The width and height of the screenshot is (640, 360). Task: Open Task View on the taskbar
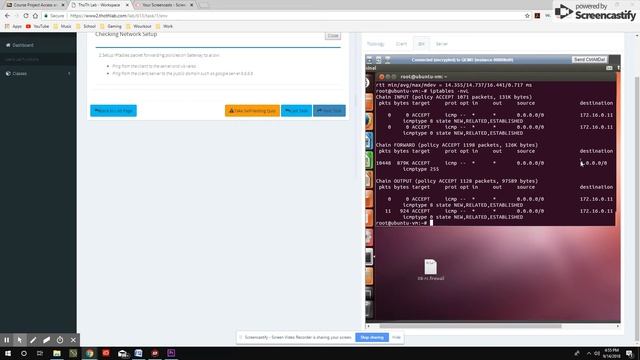40,353
